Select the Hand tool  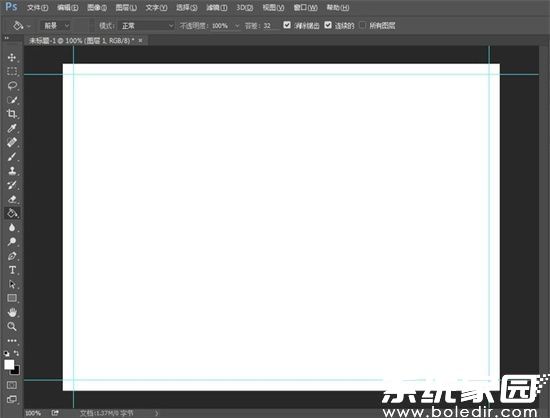12,312
